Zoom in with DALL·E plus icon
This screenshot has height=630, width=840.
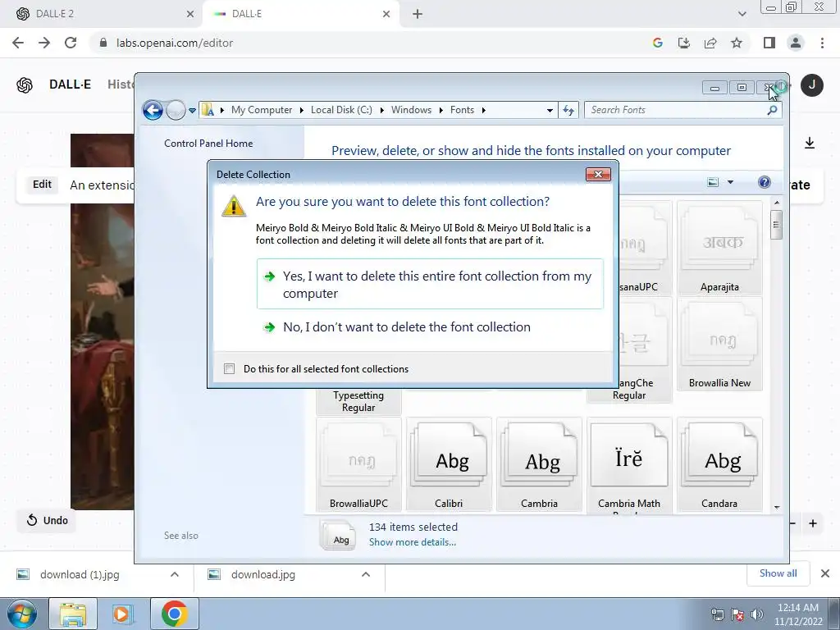click(x=813, y=523)
